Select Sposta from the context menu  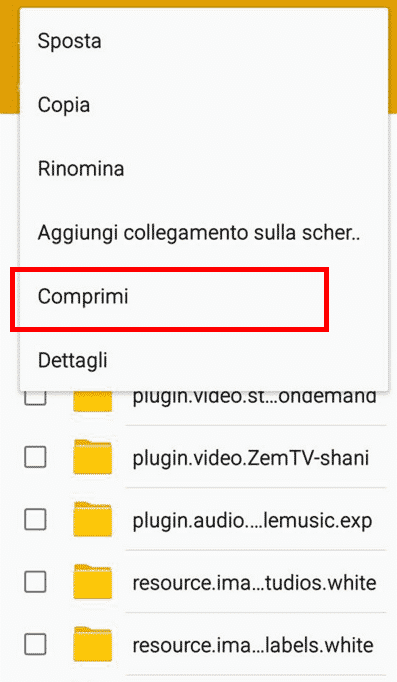(x=204, y=41)
